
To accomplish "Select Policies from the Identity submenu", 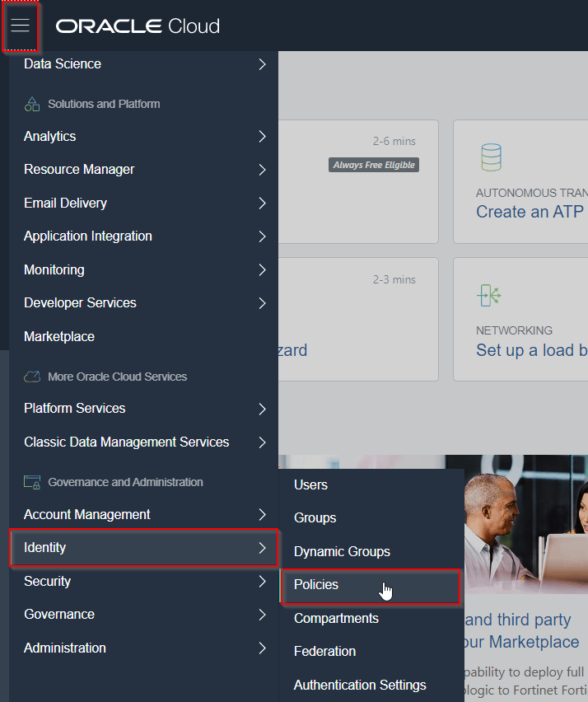I will tap(316, 584).
